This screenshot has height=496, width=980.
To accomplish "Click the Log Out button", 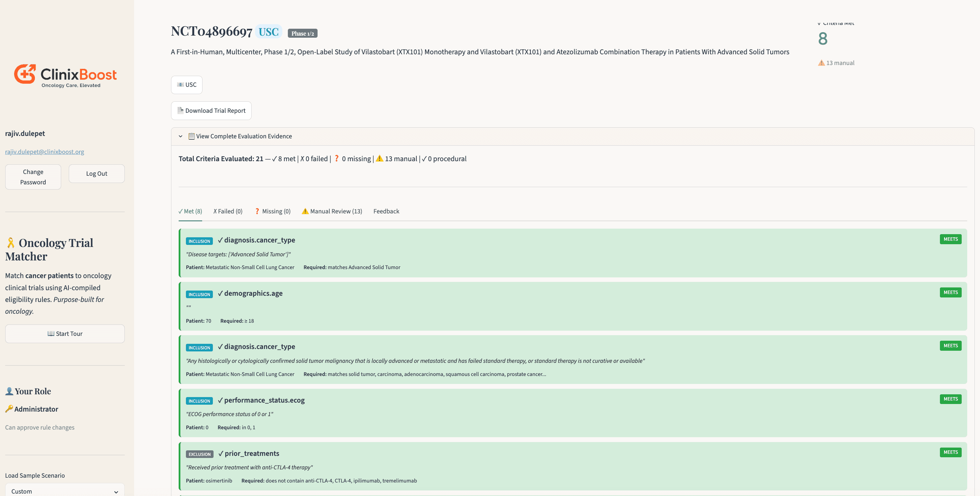I will (97, 174).
